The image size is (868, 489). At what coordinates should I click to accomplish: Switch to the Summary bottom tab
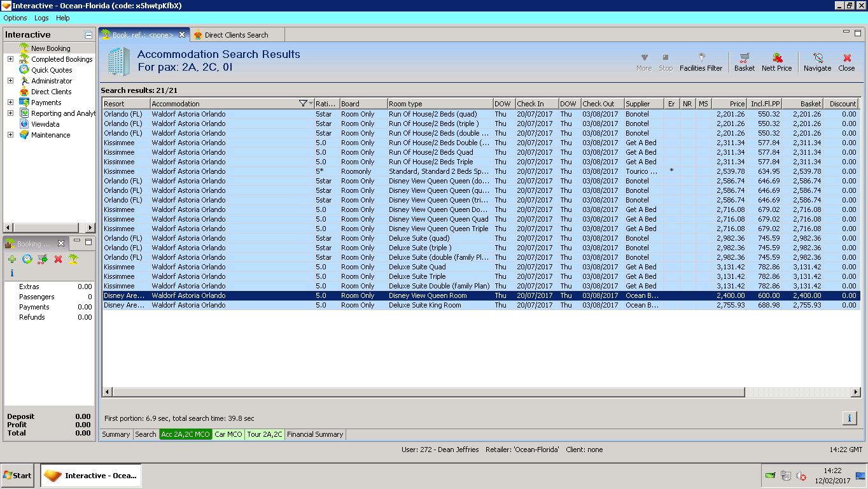click(x=116, y=434)
